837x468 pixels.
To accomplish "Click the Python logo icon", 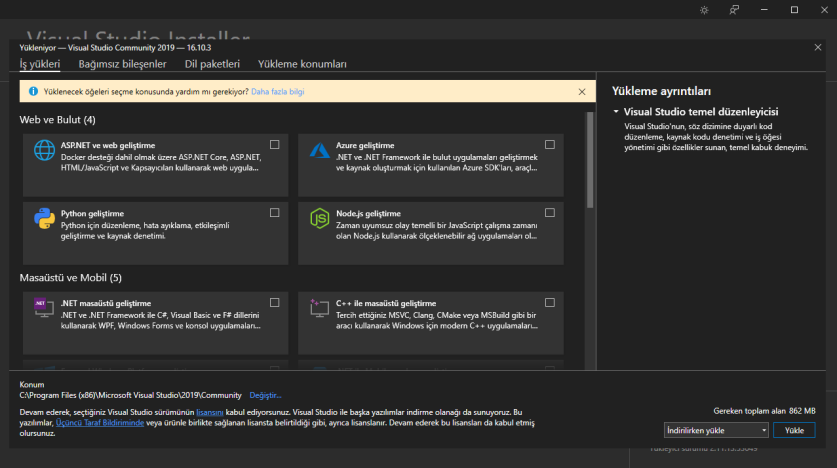I will pos(44,218).
